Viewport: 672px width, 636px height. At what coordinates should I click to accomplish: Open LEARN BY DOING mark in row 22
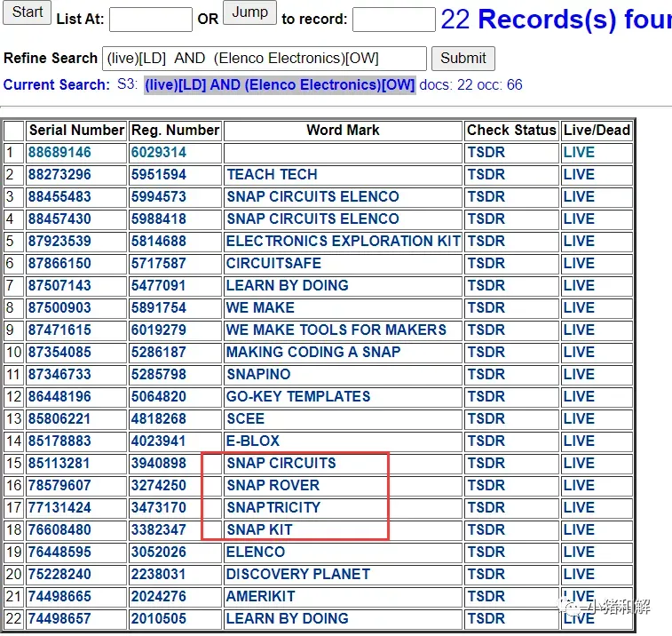pyautogui.click(x=288, y=619)
